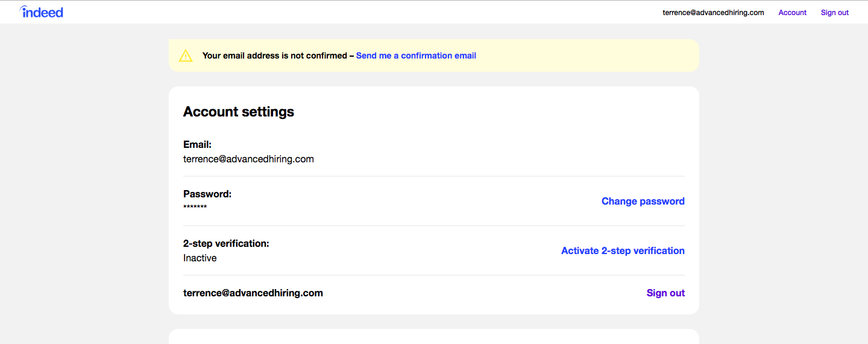This screenshot has height=344, width=868.
Task: Click the email address in the header
Action: click(713, 13)
